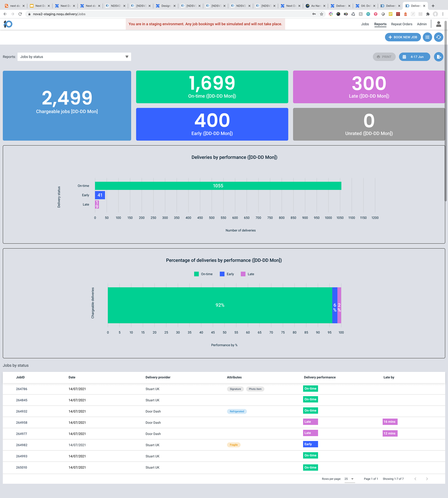Screen dimensions: 448x498
Task: Click the export report icon button
Action: click(x=438, y=57)
